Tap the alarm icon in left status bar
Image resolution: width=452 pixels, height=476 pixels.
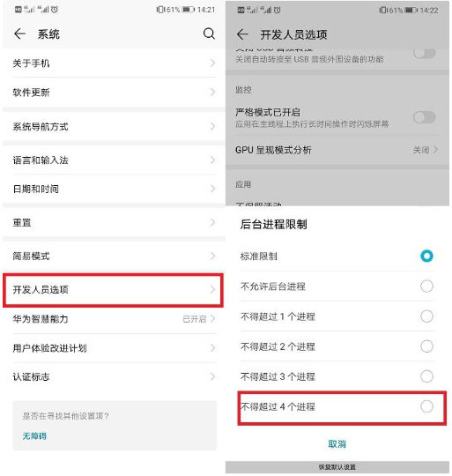point(55,10)
